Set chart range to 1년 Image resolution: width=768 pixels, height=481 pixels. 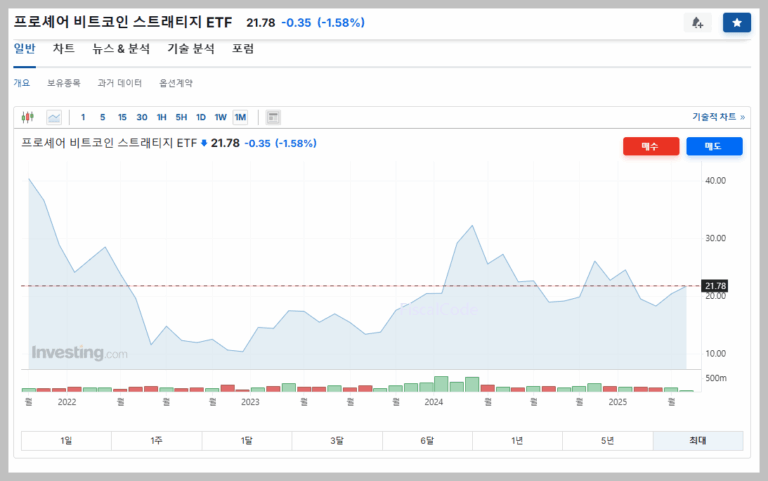click(517, 440)
